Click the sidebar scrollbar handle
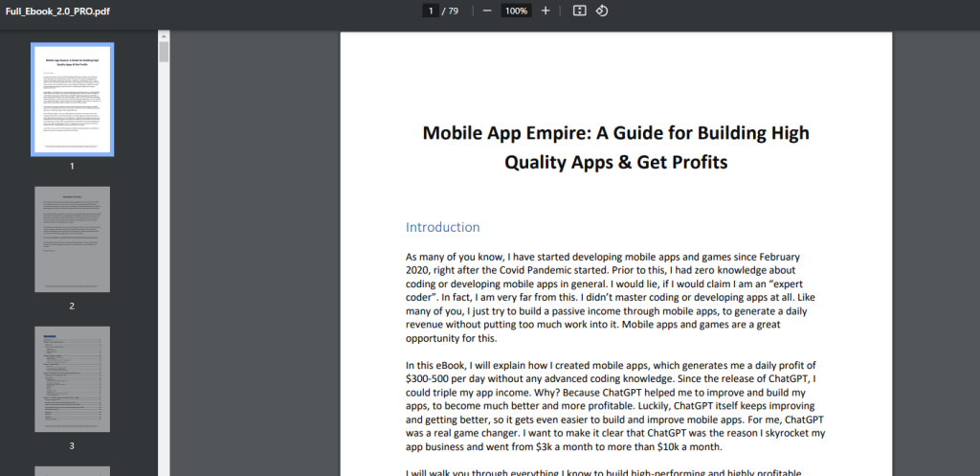Image resolution: width=980 pixels, height=476 pixels. [x=164, y=52]
